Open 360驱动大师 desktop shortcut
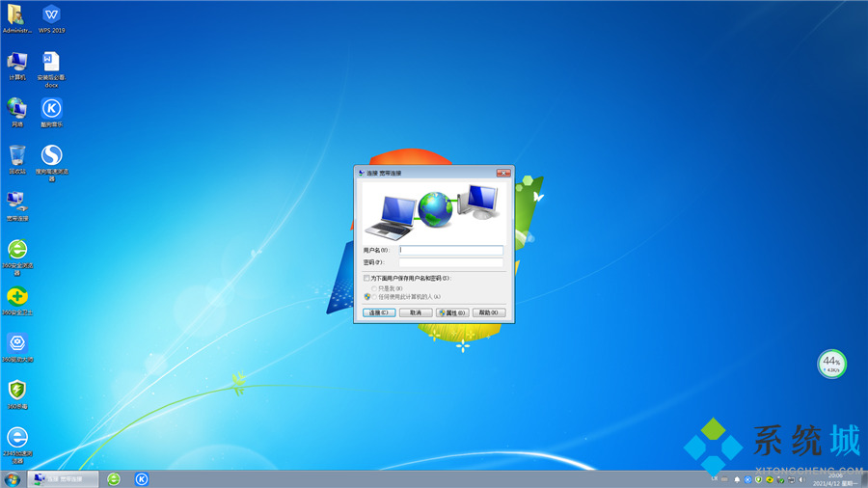This screenshot has width=868, height=488. click(x=17, y=348)
